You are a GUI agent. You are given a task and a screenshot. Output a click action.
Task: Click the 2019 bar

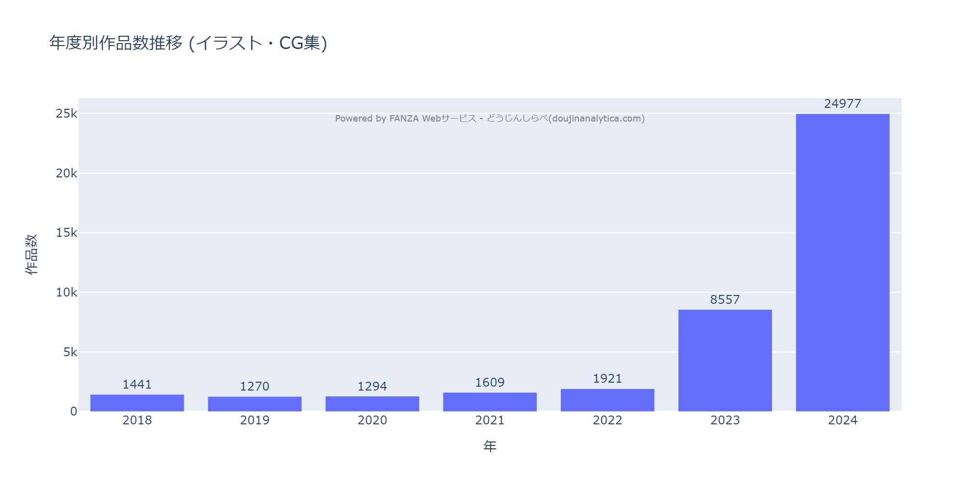pos(254,404)
